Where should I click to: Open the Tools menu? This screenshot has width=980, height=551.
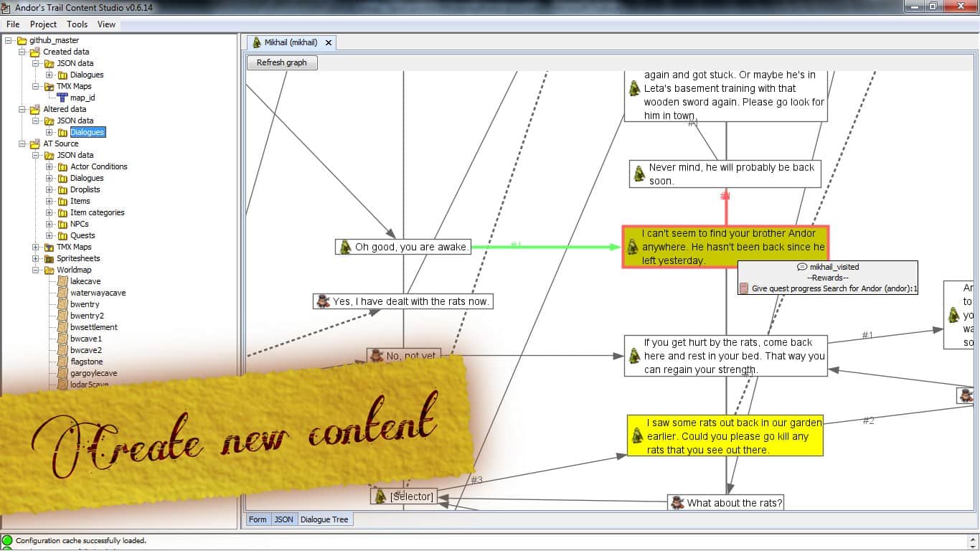[77, 24]
